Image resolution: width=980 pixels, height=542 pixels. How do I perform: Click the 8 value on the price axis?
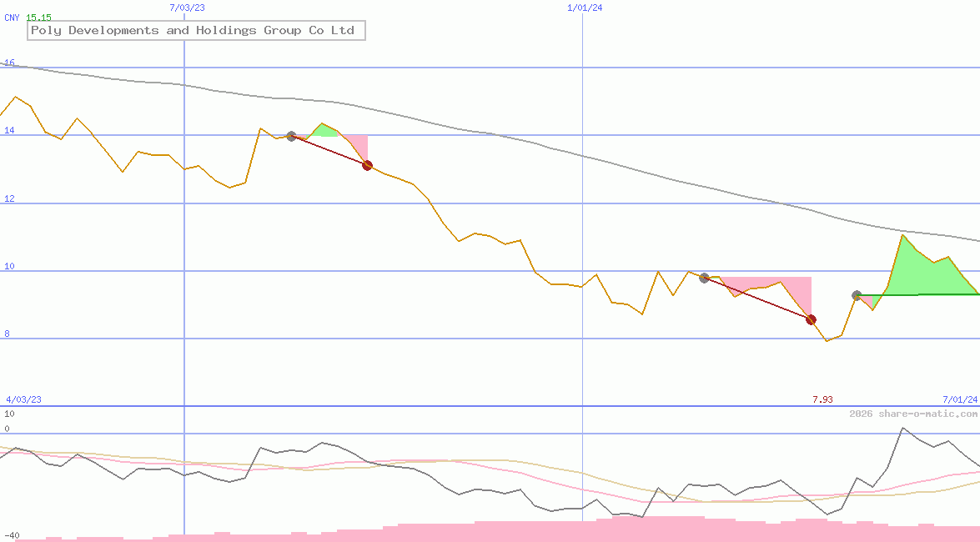(8, 334)
